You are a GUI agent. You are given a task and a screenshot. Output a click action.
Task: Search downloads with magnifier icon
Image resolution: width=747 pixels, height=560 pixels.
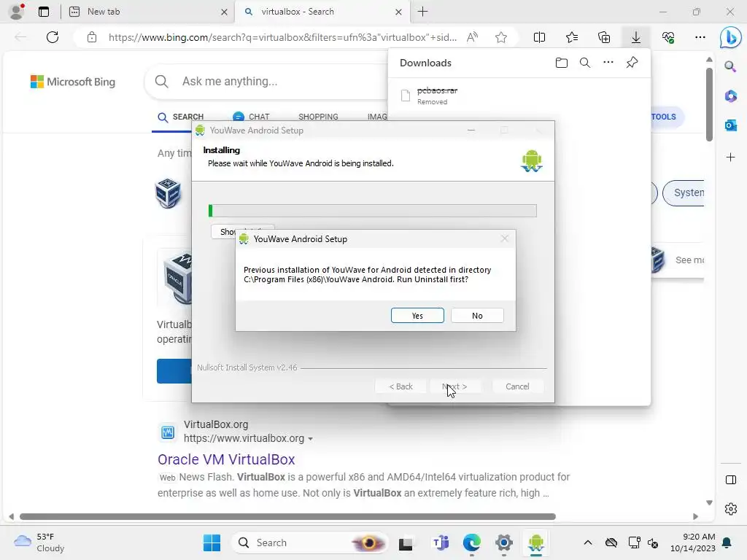coord(585,63)
